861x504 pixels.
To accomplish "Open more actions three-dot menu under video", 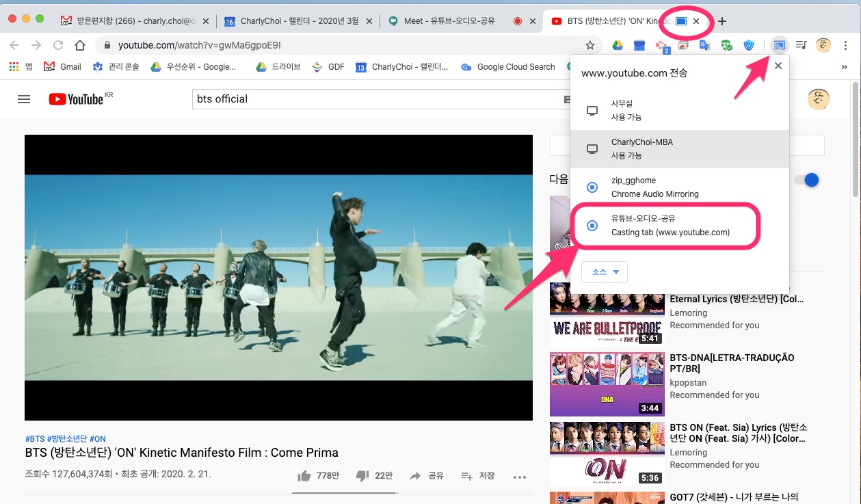I will [x=519, y=477].
